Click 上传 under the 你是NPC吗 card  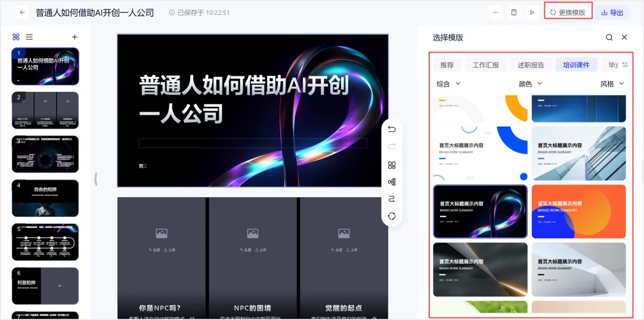[169, 250]
